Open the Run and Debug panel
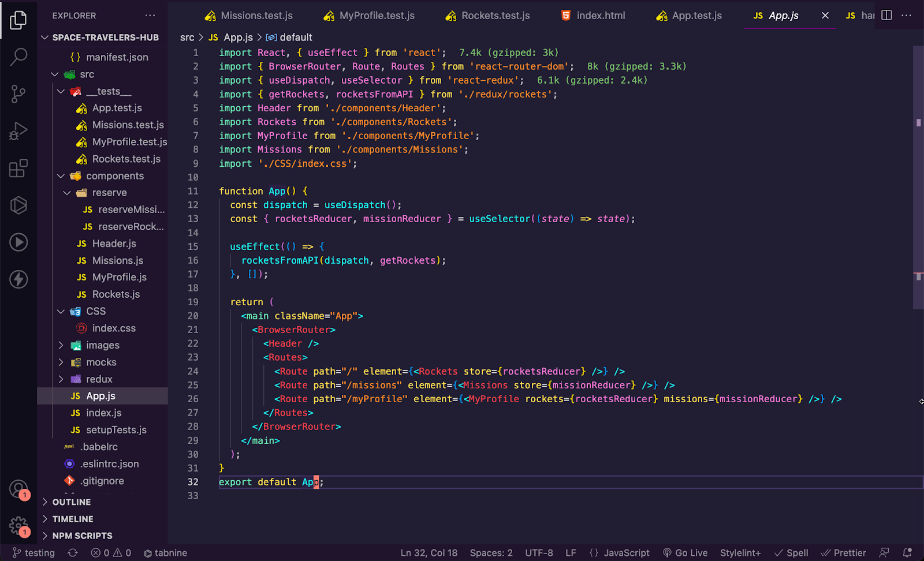The height and width of the screenshot is (561, 924). [18, 131]
